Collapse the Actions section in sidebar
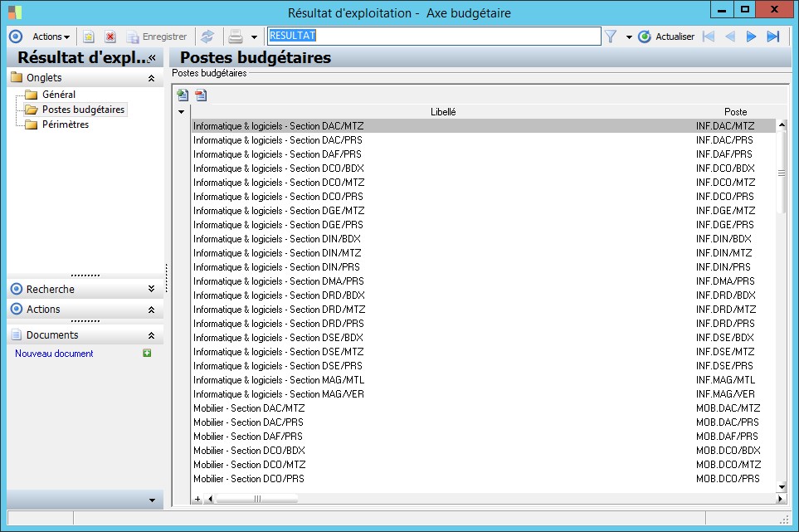The height and width of the screenshot is (532, 799). (x=151, y=310)
